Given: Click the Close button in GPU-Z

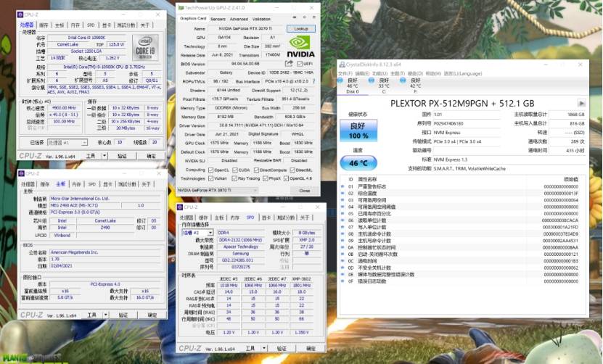Looking at the screenshot, I should (305, 190).
